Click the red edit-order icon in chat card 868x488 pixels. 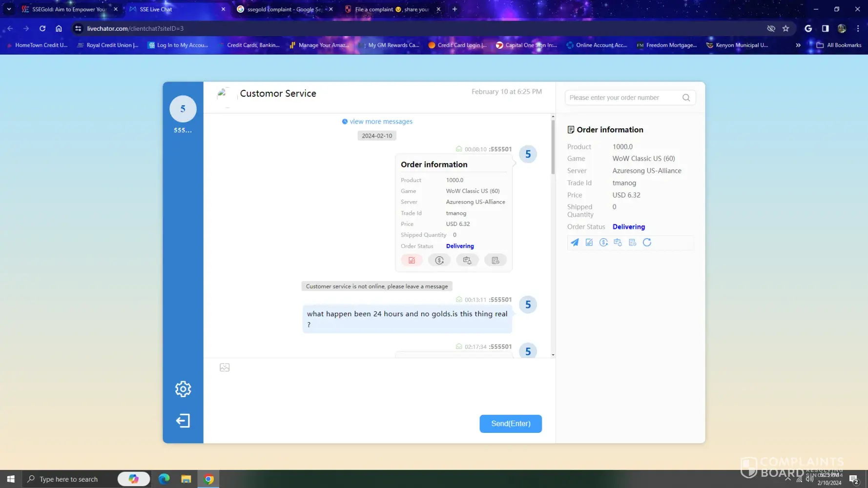point(412,261)
